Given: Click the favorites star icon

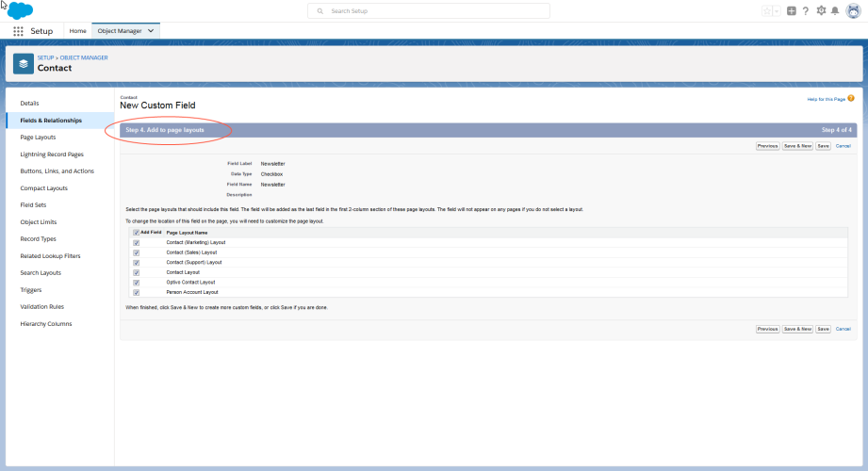Looking at the screenshot, I should click(767, 11).
